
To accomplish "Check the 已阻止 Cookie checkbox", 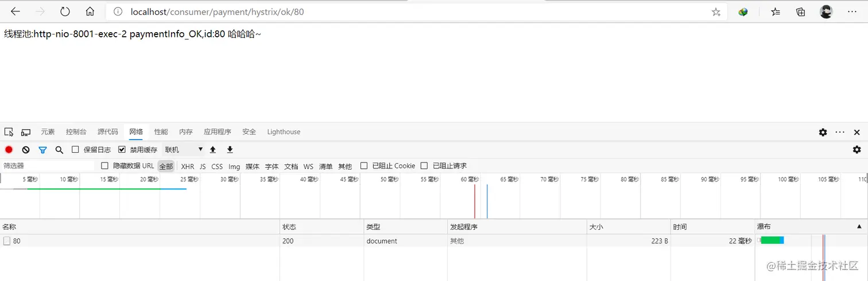I will click(x=364, y=165).
